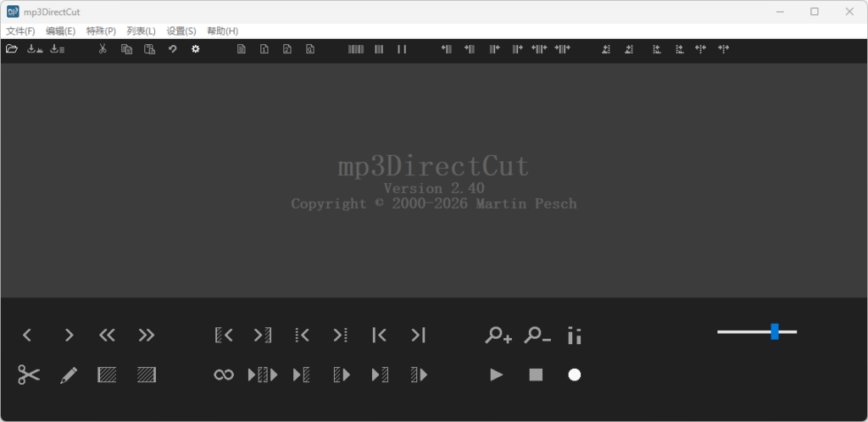Click the document icon labeled 2
Viewport: 868px width, 422px height.
[x=287, y=49]
